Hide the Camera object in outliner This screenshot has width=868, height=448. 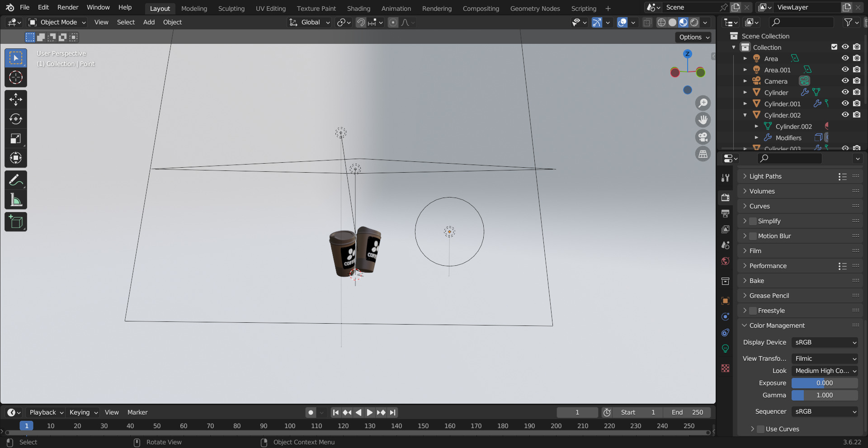[845, 81]
